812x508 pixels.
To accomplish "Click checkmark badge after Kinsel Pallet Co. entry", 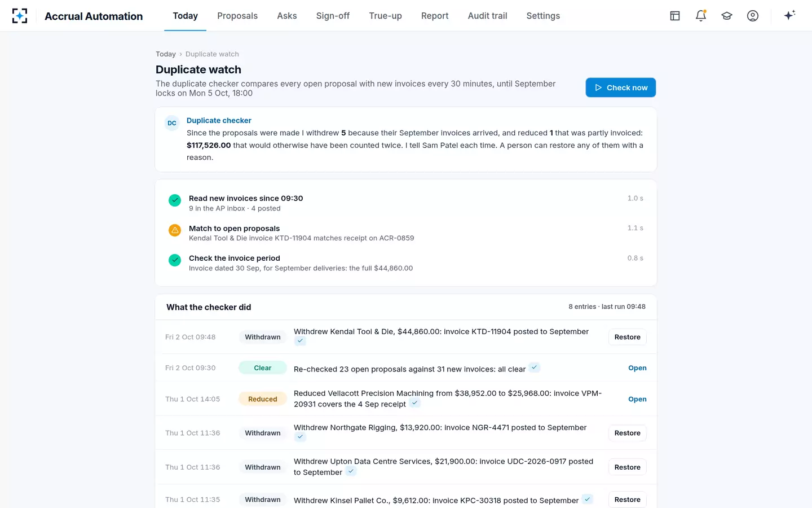I will pos(587,499).
